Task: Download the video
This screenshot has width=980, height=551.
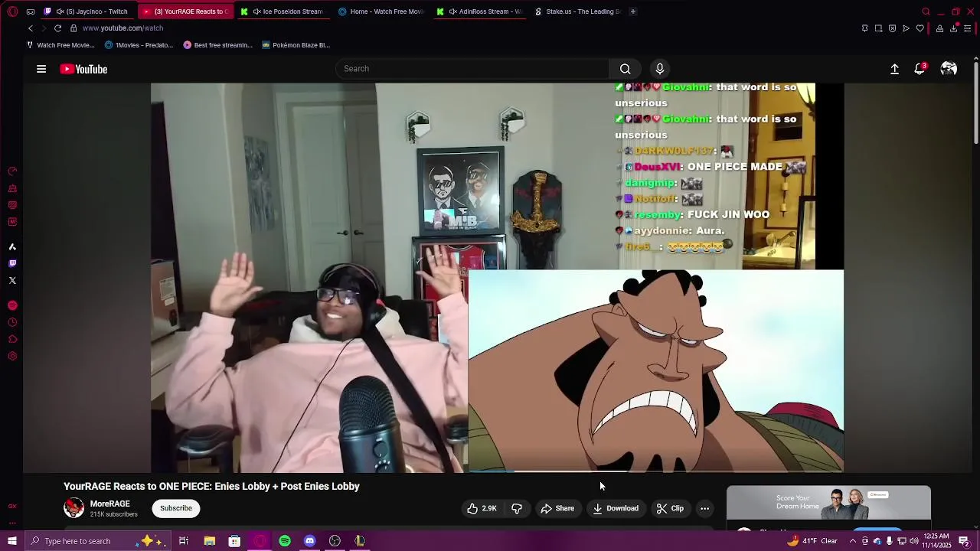Action: coord(616,508)
